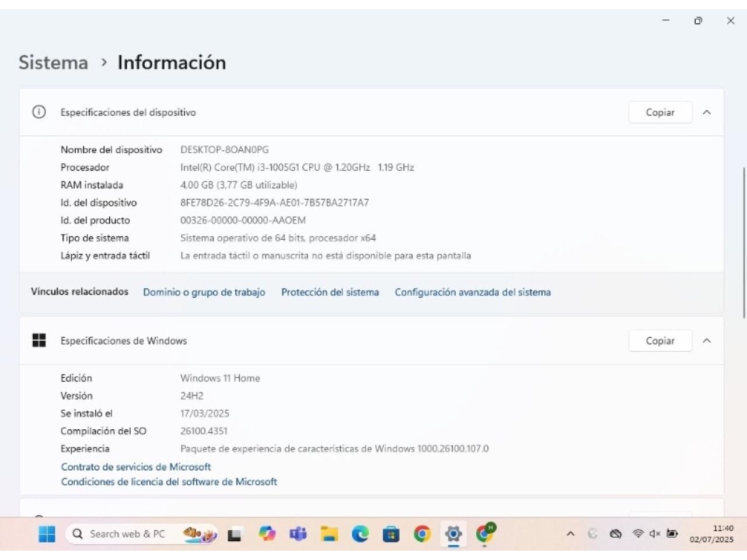Open the Windows Start menu
Viewport: 747px width, 560px height.
tap(47, 534)
